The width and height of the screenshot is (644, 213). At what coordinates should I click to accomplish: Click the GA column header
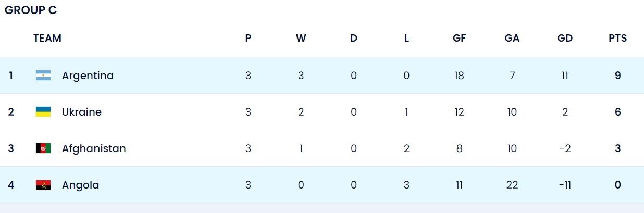point(512,38)
